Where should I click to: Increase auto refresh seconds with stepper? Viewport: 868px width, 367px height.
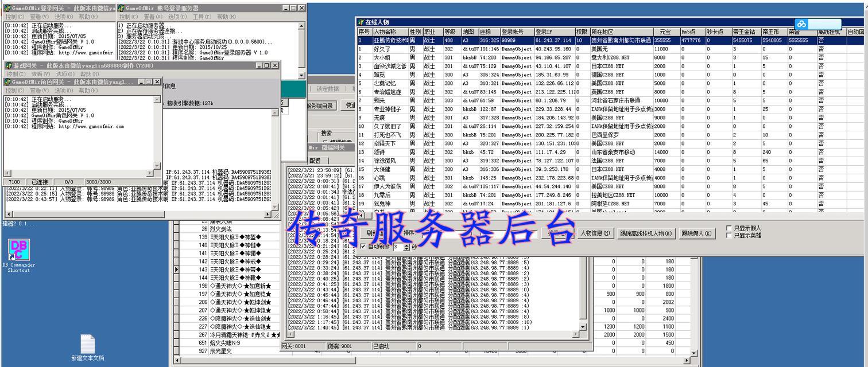[x=406, y=244]
